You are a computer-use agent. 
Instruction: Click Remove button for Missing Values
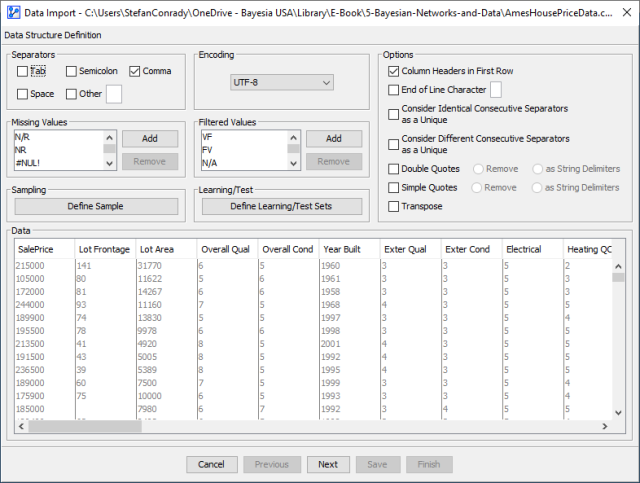pyautogui.click(x=150, y=162)
